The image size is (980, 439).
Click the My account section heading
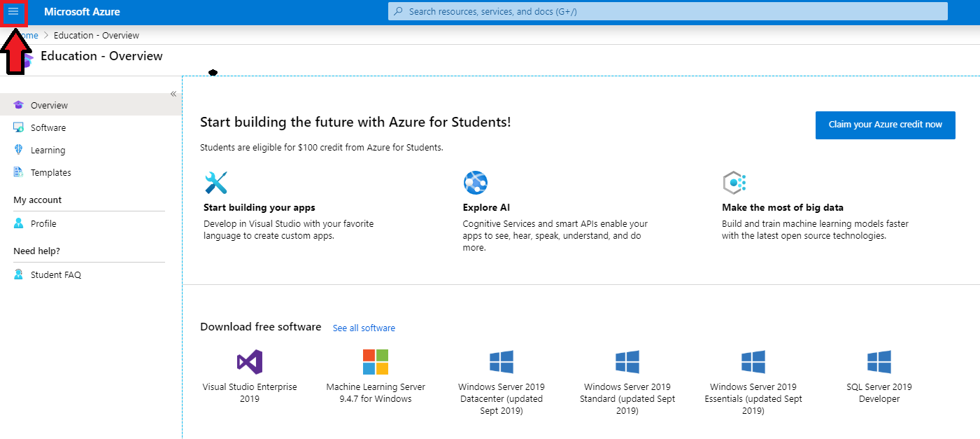click(x=38, y=200)
